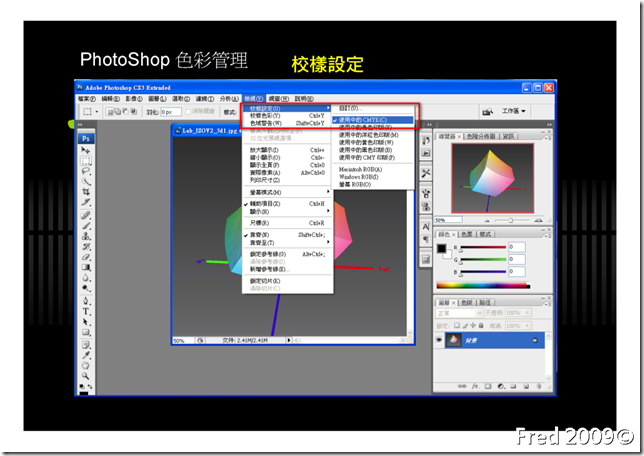Image resolution: width=644 pixels, height=456 pixels.
Task: Select the Slice tool
Action: click(x=86, y=202)
